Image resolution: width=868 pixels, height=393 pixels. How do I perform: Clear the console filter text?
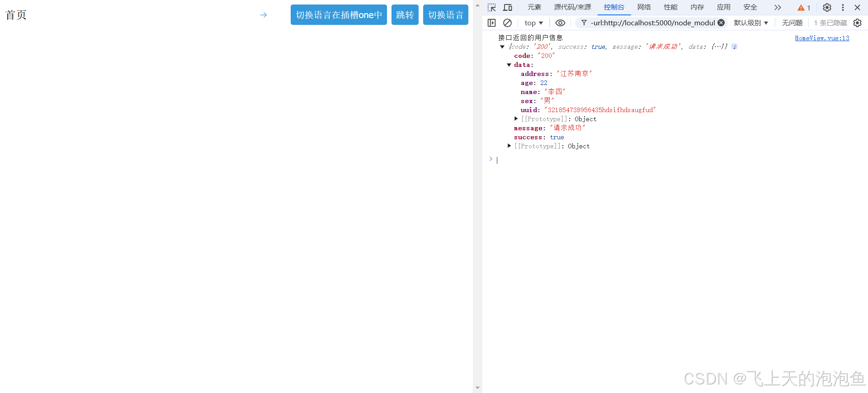(x=721, y=23)
